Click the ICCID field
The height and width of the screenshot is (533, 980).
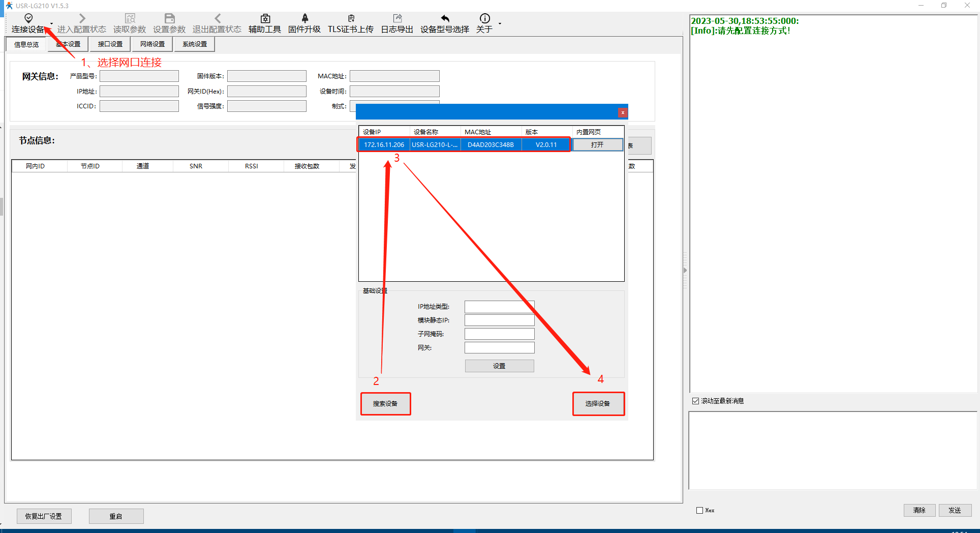(x=139, y=106)
